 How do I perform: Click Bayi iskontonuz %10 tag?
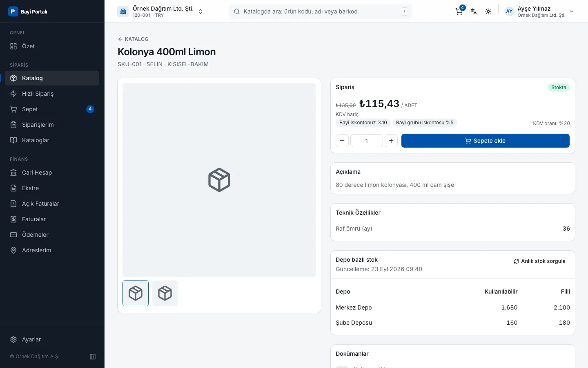tap(363, 123)
